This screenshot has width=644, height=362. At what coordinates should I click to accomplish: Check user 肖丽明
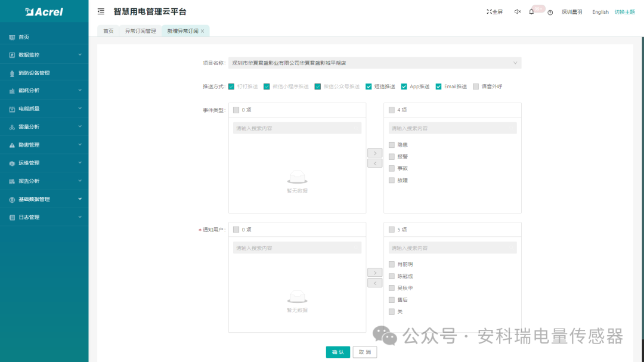391,264
